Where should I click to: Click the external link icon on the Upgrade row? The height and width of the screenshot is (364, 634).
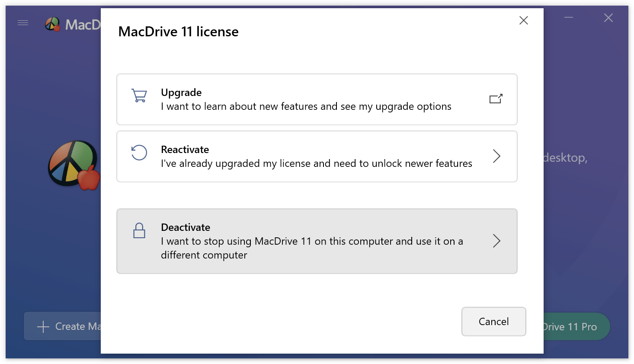(496, 99)
